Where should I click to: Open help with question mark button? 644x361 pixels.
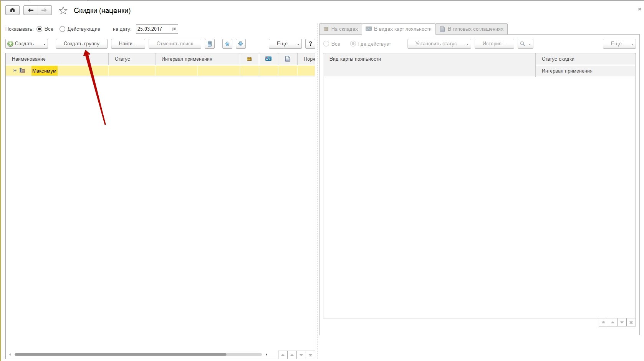pos(310,44)
